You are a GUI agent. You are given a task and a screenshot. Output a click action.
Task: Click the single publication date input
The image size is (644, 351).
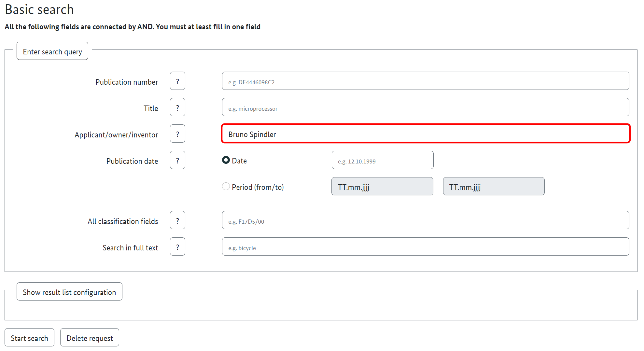coord(382,160)
